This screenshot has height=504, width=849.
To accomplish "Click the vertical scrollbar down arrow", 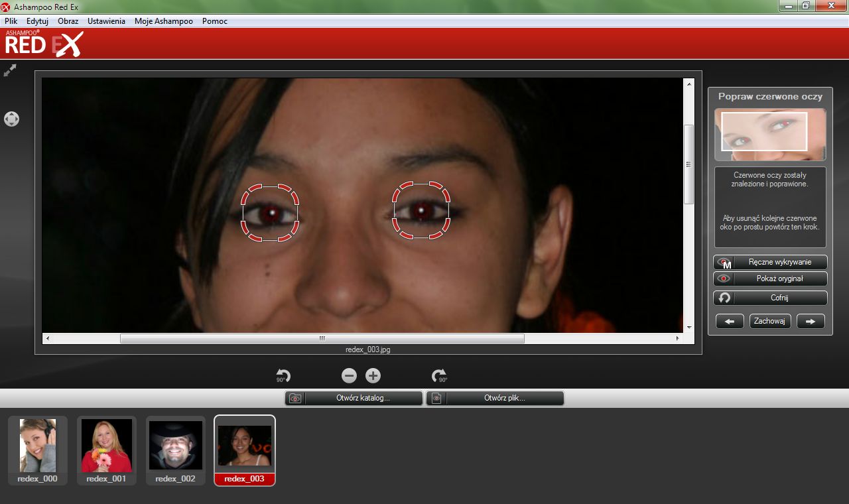I will [688, 327].
